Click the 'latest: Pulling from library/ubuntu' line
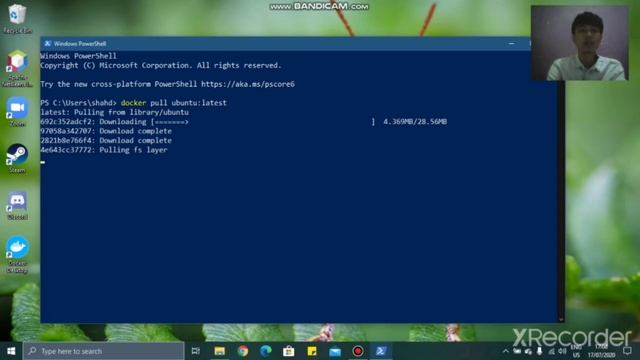The width and height of the screenshot is (640, 360). pyautogui.click(x=114, y=112)
